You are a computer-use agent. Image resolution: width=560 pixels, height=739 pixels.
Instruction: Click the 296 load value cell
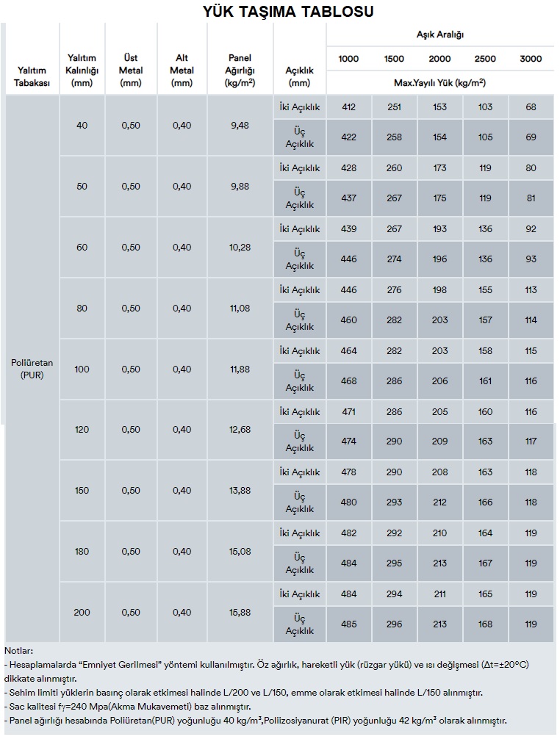pyautogui.click(x=394, y=624)
